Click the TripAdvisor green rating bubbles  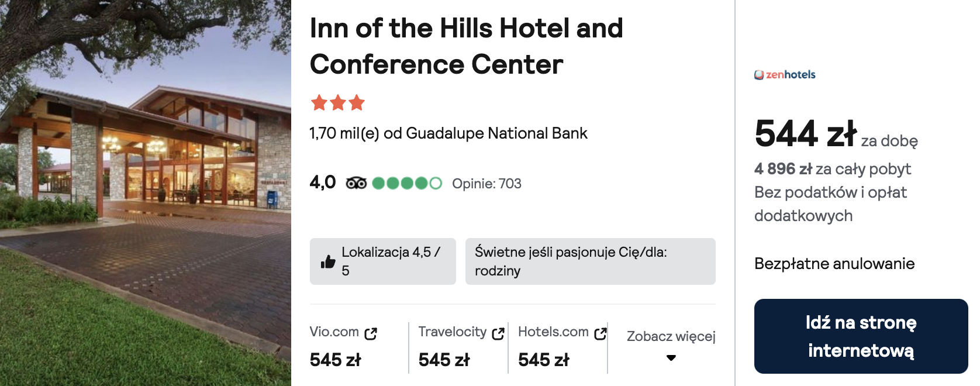pos(407,183)
